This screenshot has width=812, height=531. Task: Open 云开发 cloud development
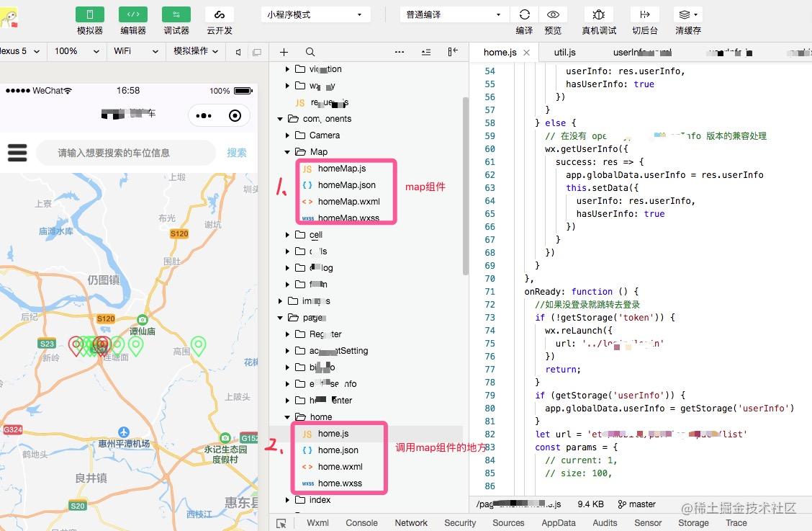220,14
